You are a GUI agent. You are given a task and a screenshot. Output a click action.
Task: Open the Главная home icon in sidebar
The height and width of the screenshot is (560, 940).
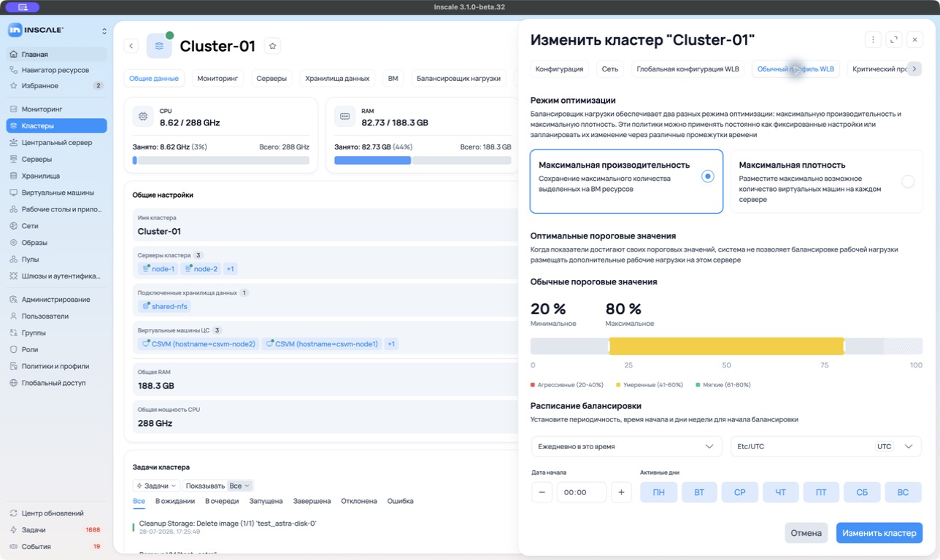pyautogui.click(x=14, y=55)
